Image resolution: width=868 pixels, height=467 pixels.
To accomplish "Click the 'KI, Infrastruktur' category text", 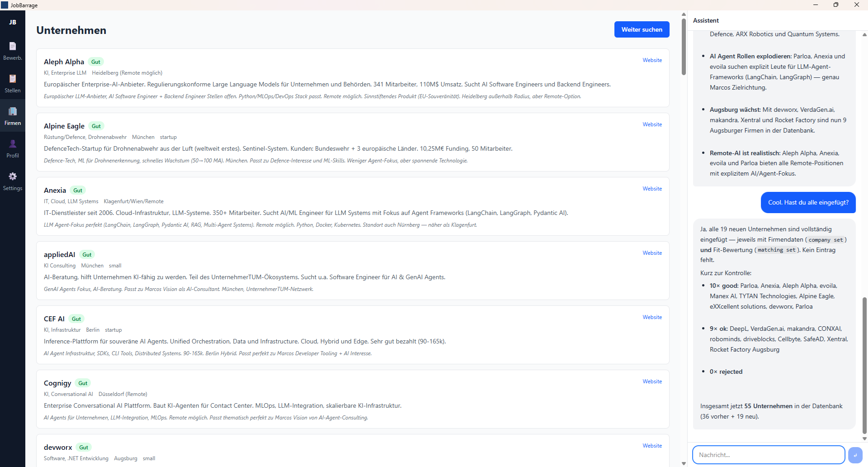I will (62, 330).
